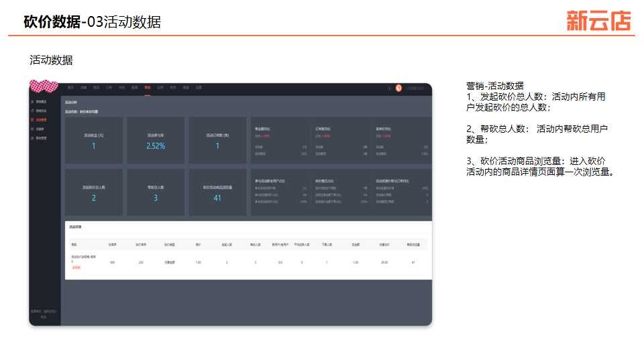Click the 订单数对比 panel title
The height and width of the screenshot is (362, 644).
(x=323, y=129)
